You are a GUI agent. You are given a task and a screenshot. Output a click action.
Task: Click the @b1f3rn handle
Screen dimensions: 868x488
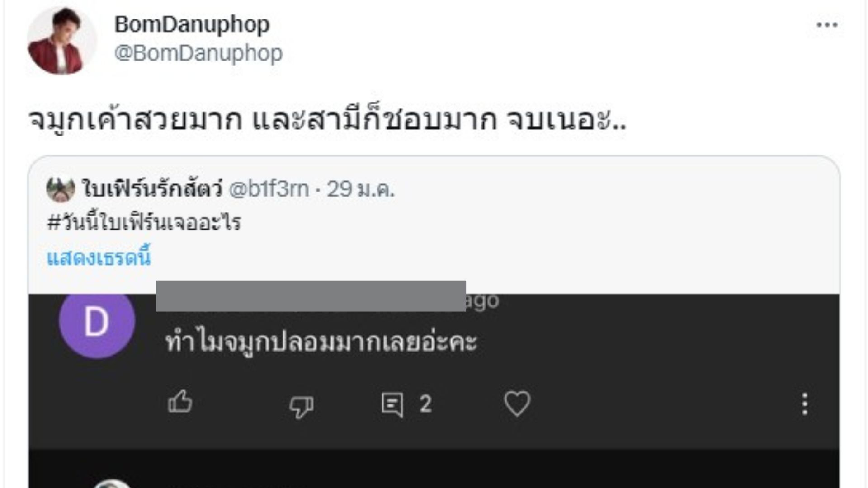click(x=269, y=189)
